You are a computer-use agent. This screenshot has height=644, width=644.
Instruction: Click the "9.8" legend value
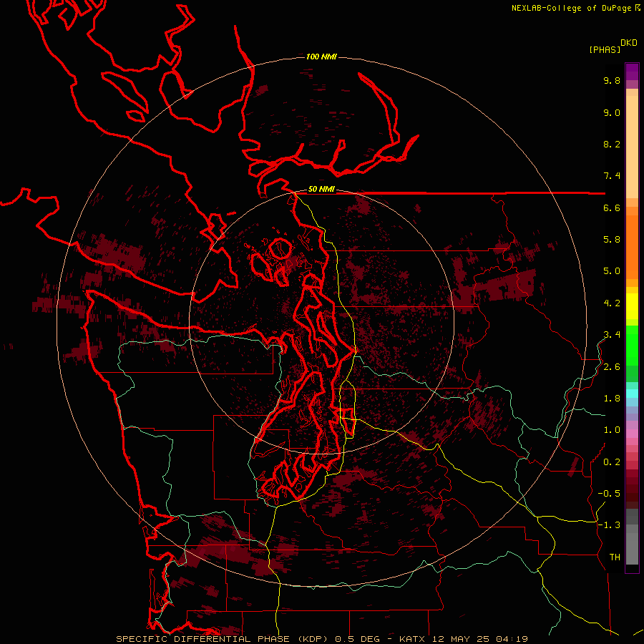tap(612, 80)
